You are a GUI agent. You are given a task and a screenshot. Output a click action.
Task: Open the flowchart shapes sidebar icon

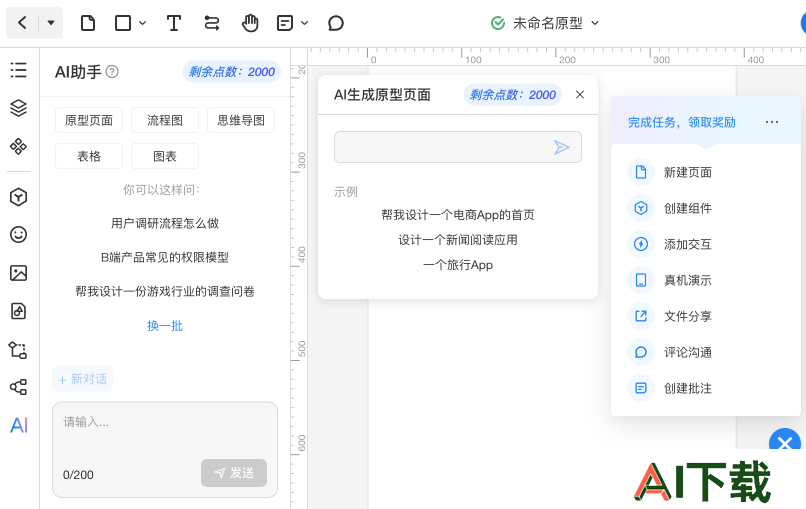19,350
